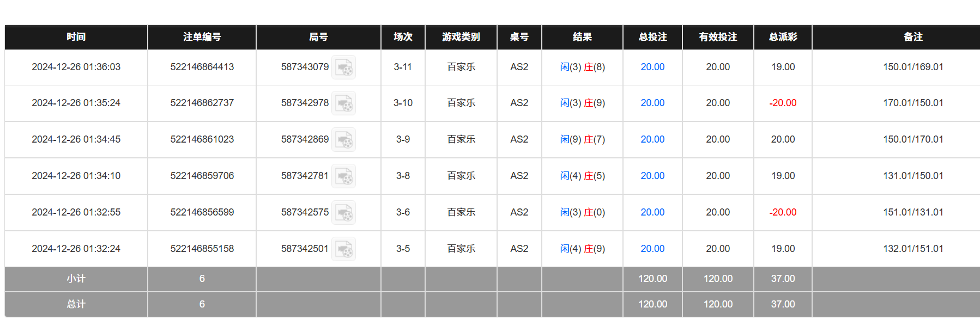Click blue 20.00 total bet in 01:32:55 row
Image resolution: width=980 pixels, height=326 pixels.
pyautogui.click(x=652, y=212)
